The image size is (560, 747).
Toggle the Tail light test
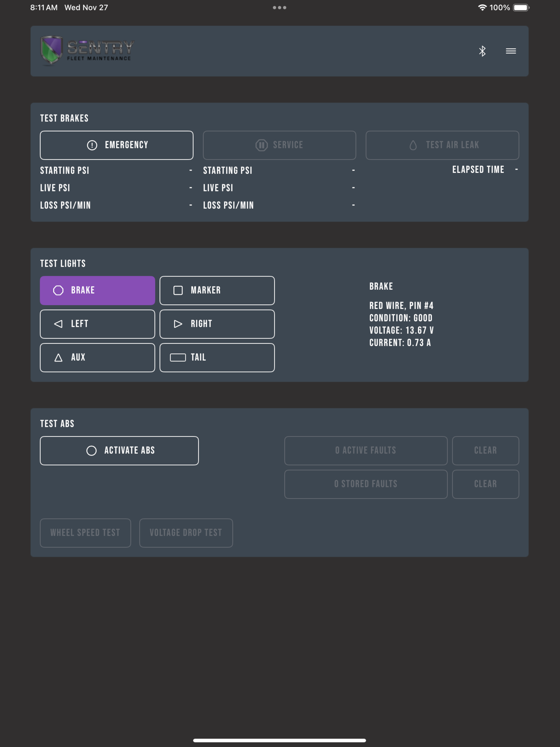point(217,358)
